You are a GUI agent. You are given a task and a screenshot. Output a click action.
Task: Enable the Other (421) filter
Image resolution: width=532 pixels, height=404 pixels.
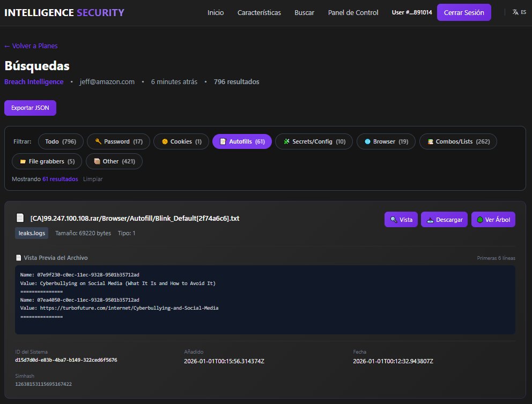coord(114,161)
